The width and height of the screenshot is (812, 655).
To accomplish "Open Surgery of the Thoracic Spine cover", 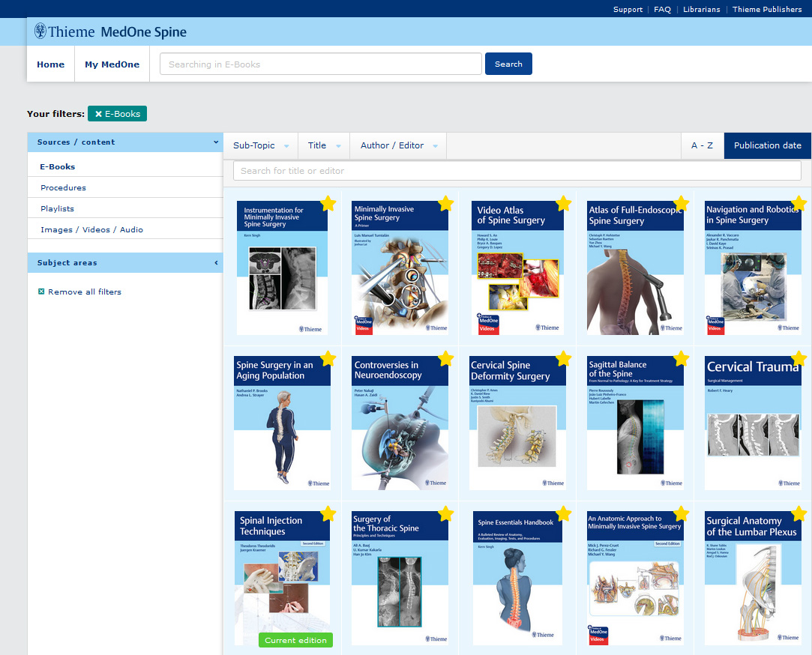I will tap(400, 578).
